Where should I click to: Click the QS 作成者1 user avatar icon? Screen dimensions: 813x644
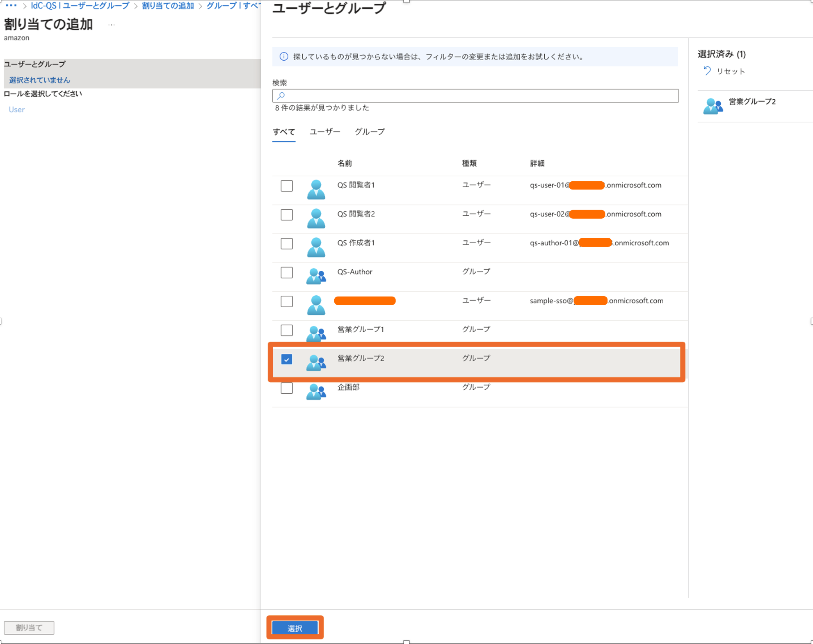click(316, 247)
